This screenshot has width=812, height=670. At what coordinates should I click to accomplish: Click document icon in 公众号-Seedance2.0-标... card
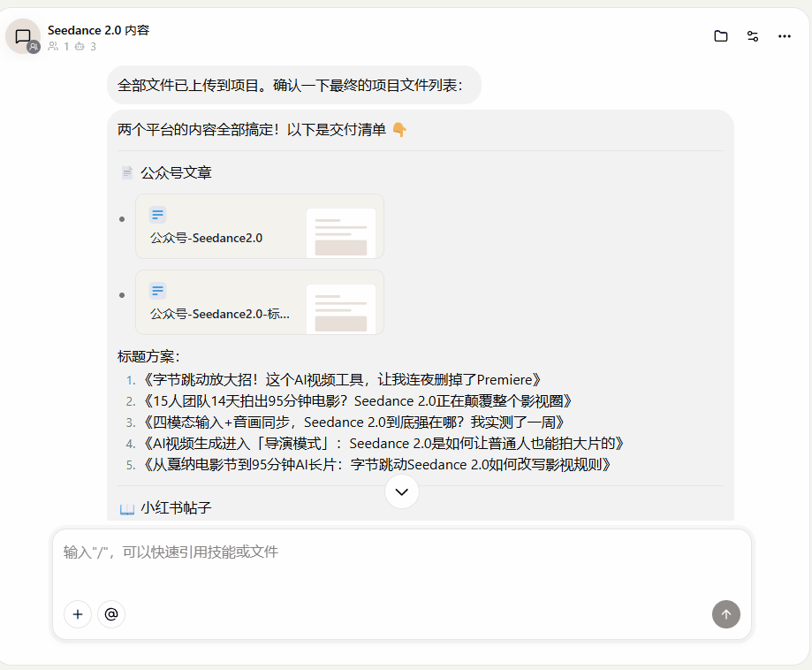click(x=157, y=291)
